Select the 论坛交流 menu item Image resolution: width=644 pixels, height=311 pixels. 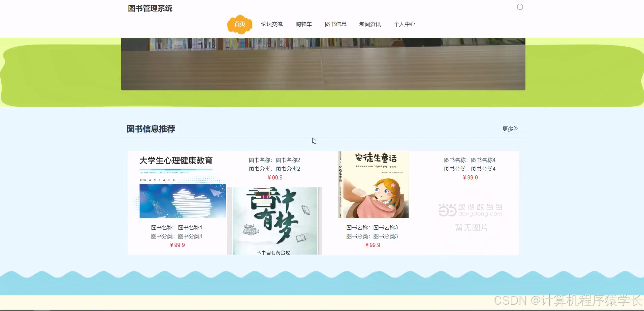click(272, 24)
